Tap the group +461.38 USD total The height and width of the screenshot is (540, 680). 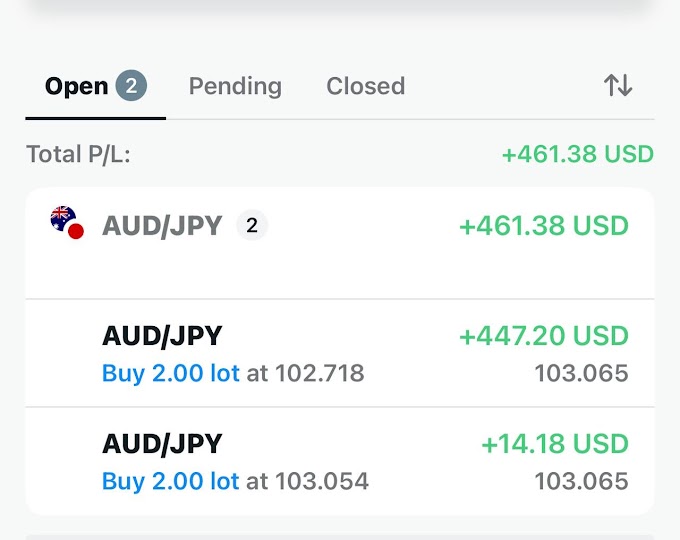coord(543,226)
